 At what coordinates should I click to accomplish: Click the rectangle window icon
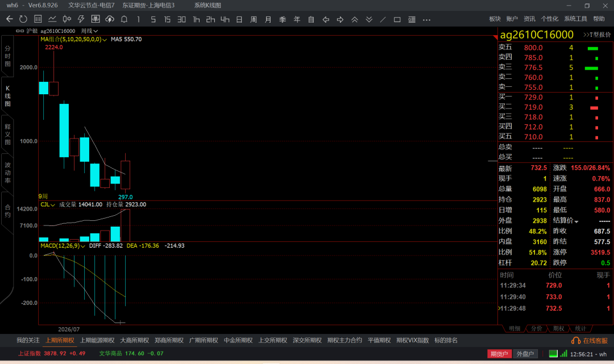[x=397, y=19]
